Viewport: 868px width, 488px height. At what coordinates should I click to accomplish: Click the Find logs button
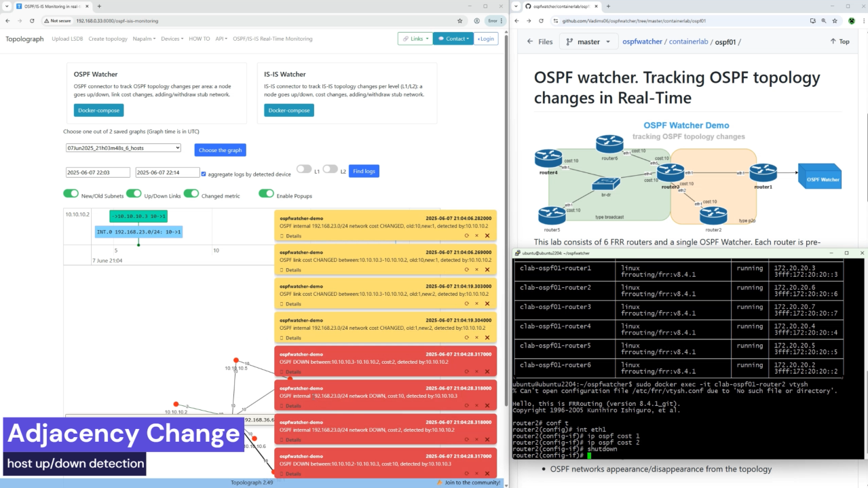(x=364, y=171)
